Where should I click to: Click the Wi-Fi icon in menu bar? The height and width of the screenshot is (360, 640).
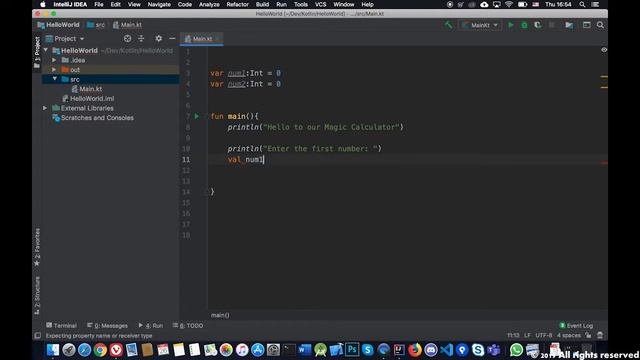(x=509, y=4)
